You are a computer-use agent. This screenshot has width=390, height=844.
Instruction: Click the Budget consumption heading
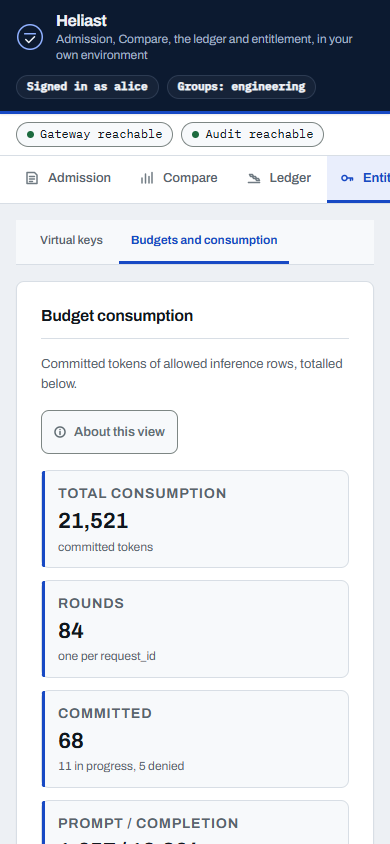117,315
